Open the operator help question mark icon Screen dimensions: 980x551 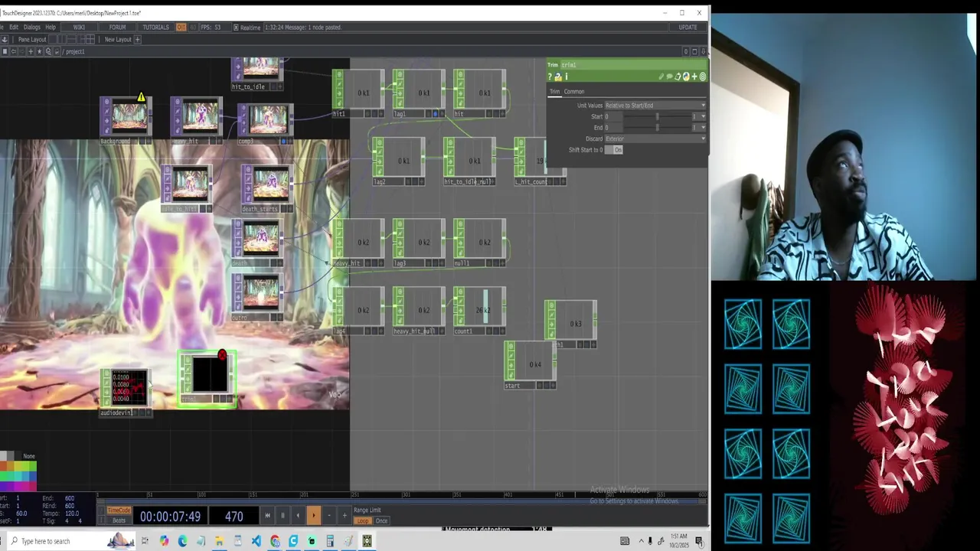point(550,77)
